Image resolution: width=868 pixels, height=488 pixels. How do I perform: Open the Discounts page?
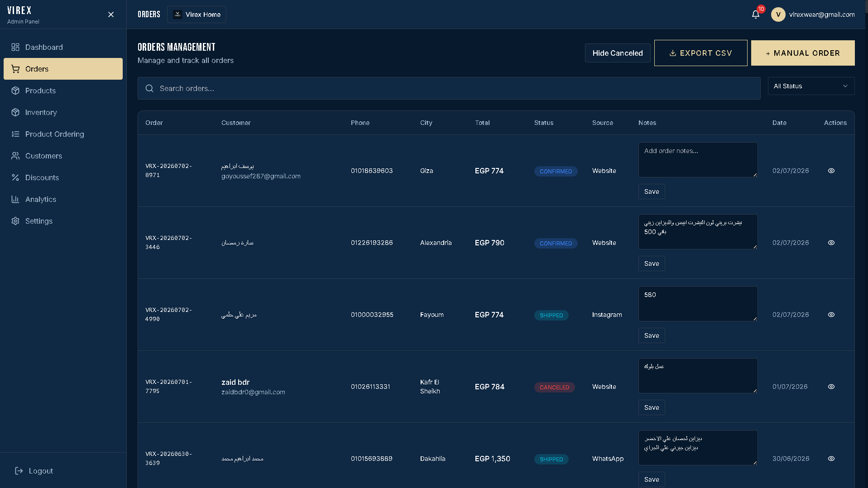pos(63,177)
